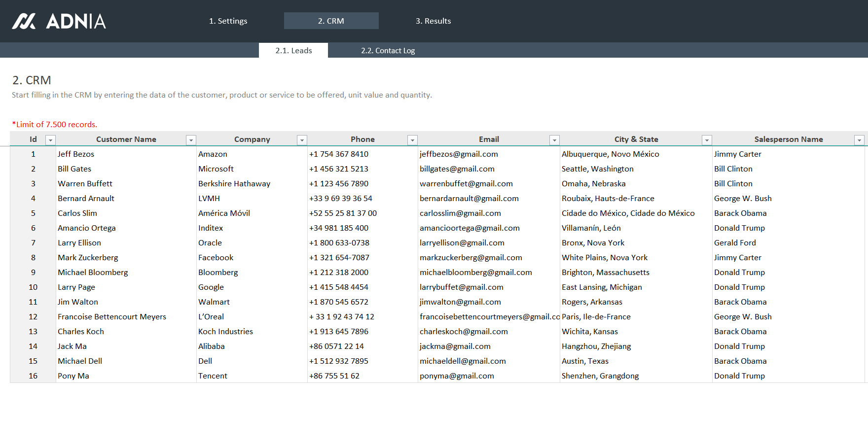Click the jeffbezos@gmail.com email cell
Image resolution: width=868 pixels, height=448 pixels.
[489, 154]
